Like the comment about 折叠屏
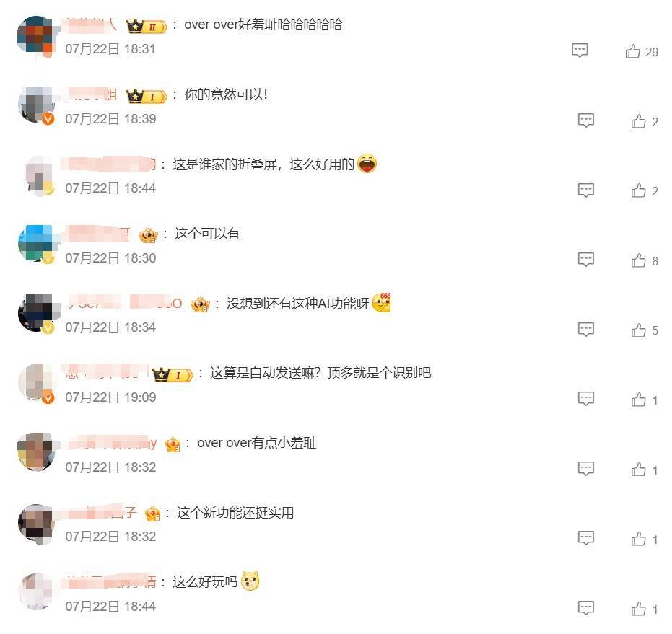Image resolution: width=672 pixels, height=634 pixels. tap(638, 190)
